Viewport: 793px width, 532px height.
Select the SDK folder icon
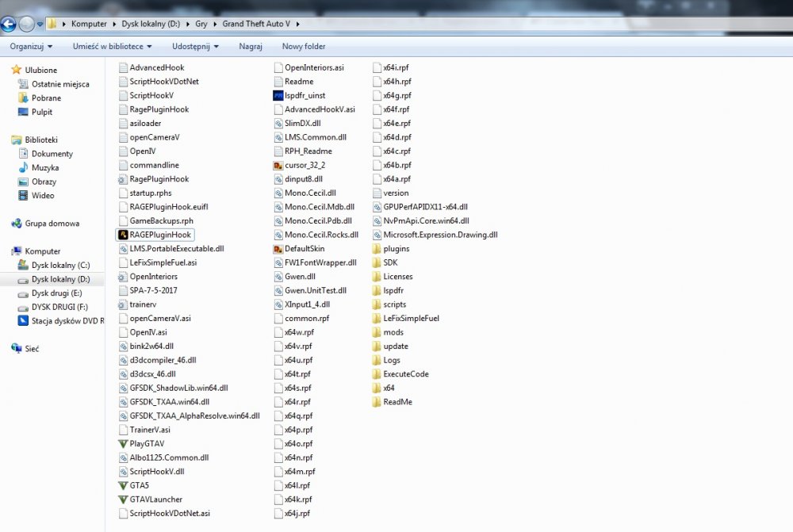377,262
